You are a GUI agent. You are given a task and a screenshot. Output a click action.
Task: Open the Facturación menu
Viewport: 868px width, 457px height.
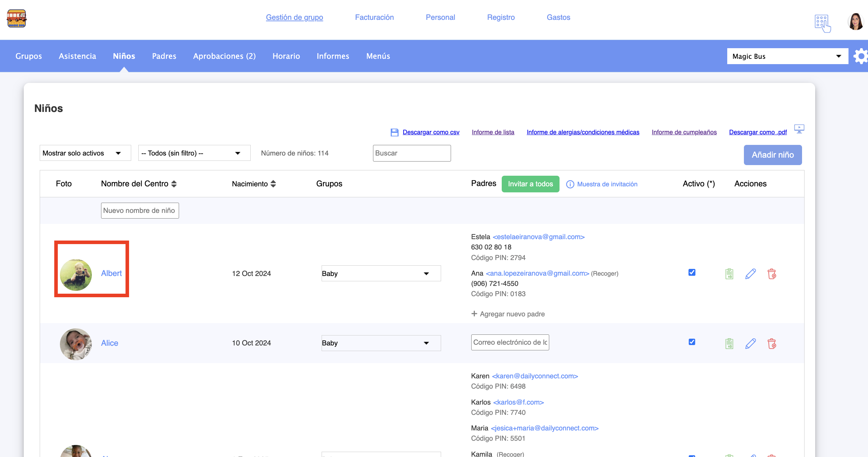374,17
